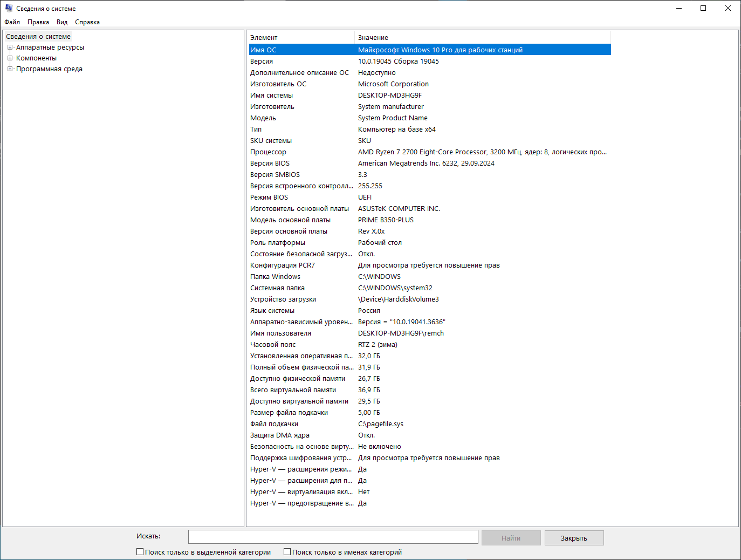
Task: Select the 'Конфигурация PCR7' row label
Action: tap(283, 265)
